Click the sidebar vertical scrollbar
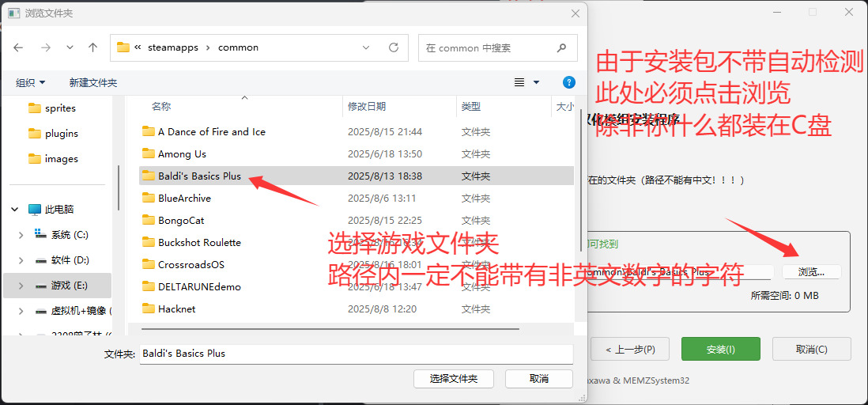Screen dimensions: 868x405 coord(119,188)
